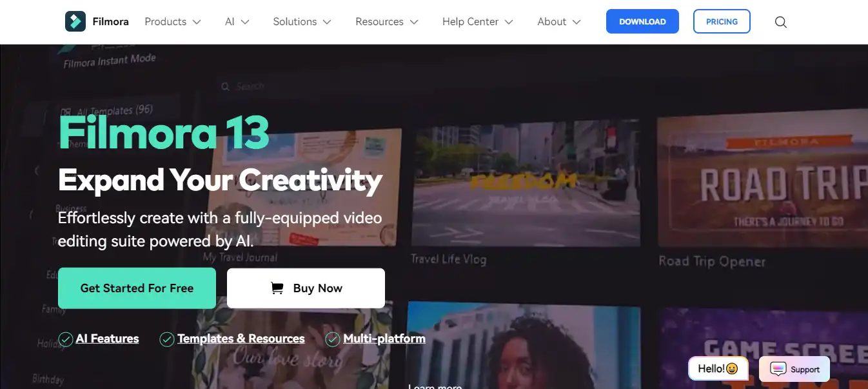
Task: Click the Road Trip Opener caption
Action: [712, 261]
